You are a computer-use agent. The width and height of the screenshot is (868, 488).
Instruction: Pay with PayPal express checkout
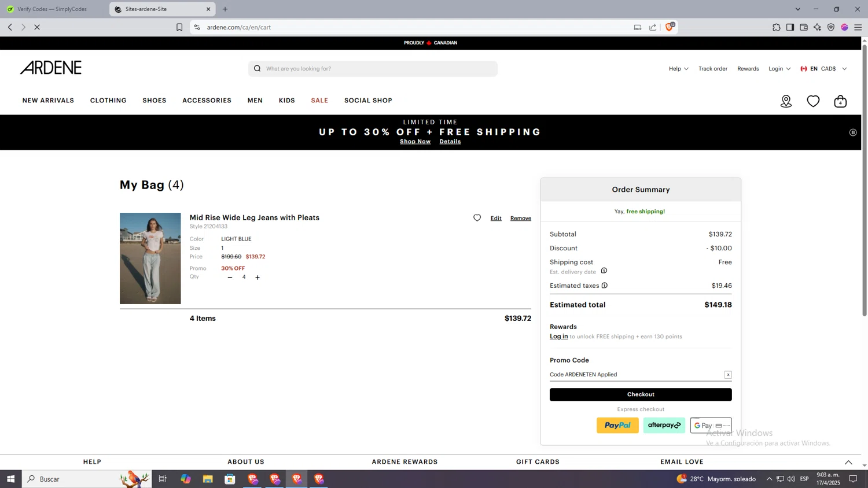coord(617,426)
